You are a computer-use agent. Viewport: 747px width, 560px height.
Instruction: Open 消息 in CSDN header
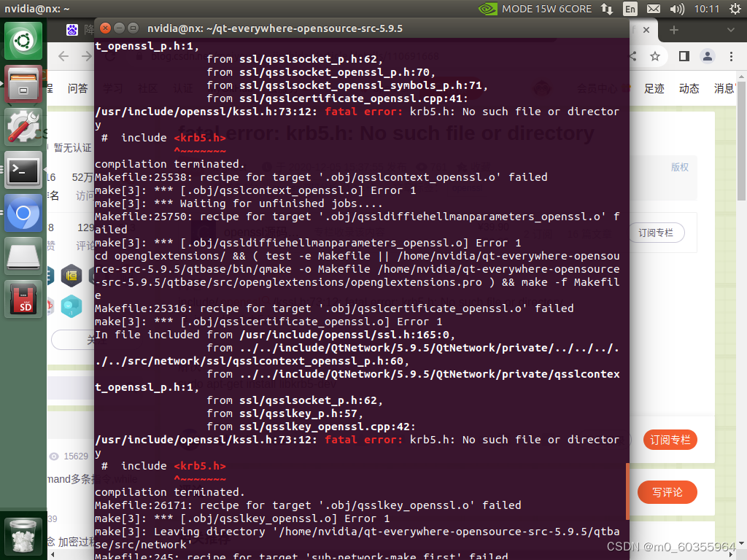(724, 88)
